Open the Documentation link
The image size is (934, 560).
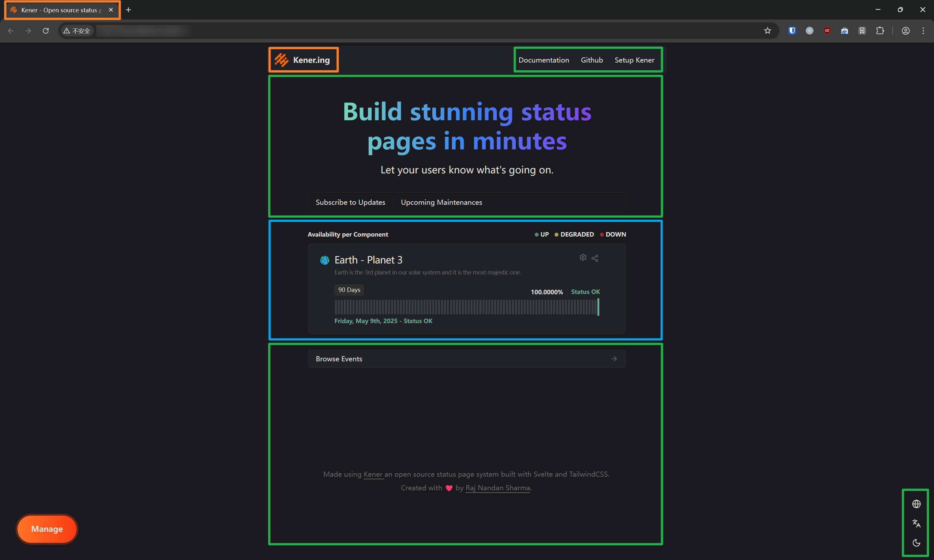(x=544, y=60)
